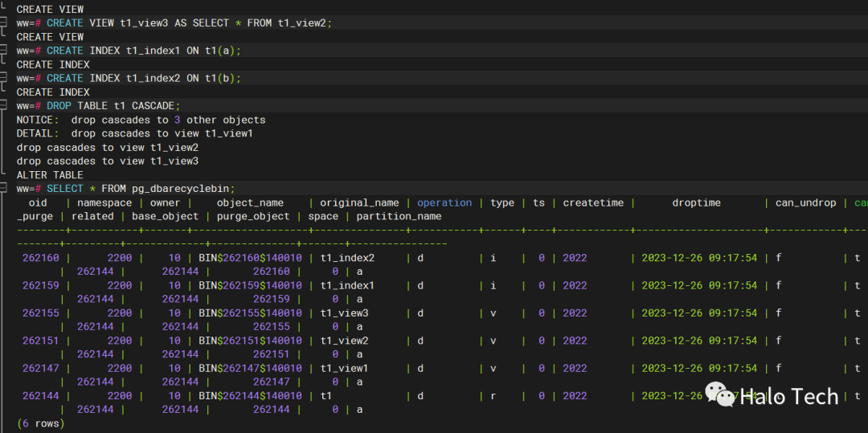Click the operation column header

coord(444,202)
